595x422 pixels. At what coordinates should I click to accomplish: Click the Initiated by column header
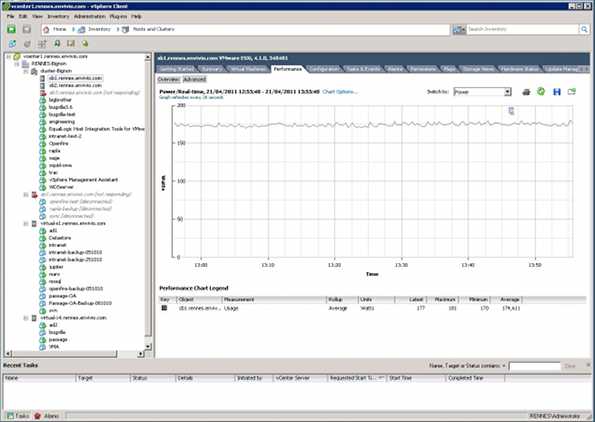[x=254, y=378]
